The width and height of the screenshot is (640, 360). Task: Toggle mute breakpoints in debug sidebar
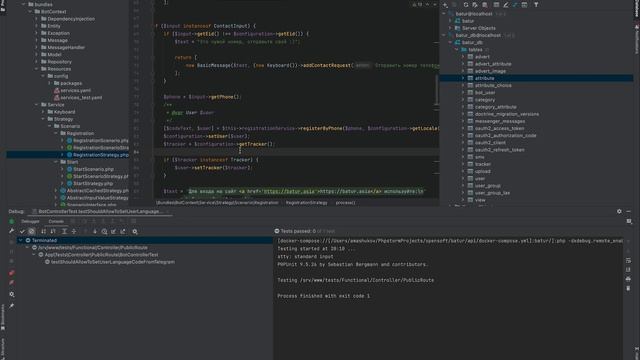(x=11, y=282)
